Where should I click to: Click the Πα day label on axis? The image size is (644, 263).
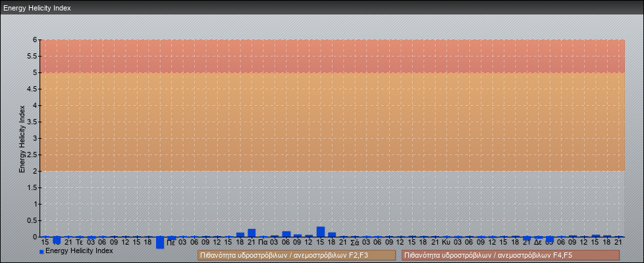click(x=263, y=243)
